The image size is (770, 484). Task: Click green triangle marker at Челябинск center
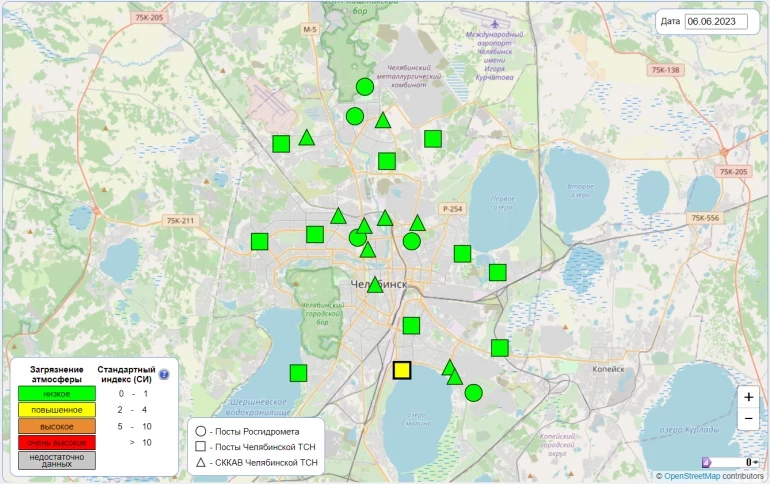click(x=375, y=285)
